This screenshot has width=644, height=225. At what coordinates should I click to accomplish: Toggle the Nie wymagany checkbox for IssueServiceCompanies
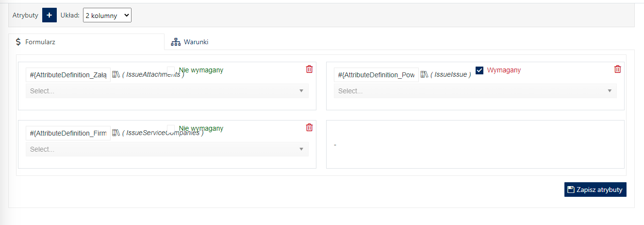click(171, 128)
